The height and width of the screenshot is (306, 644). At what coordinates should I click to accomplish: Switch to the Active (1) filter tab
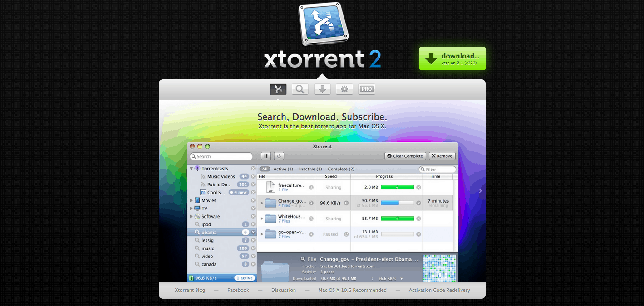283,169
